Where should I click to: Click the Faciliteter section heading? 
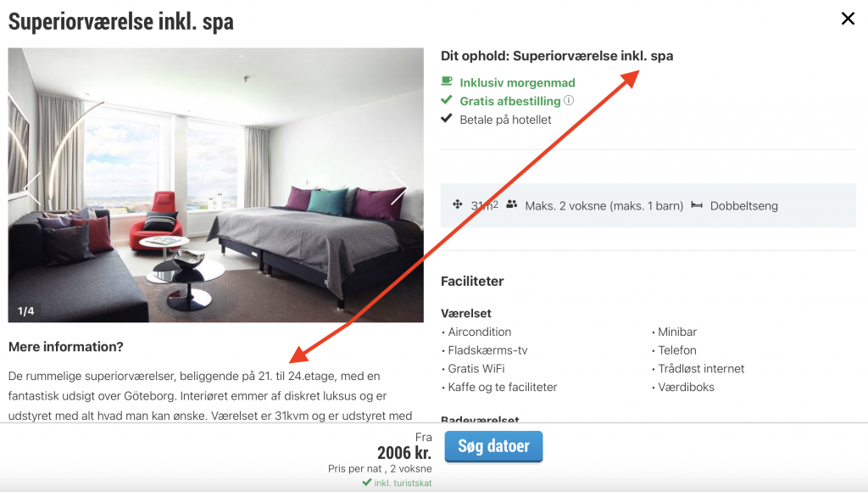click(472, 282)
